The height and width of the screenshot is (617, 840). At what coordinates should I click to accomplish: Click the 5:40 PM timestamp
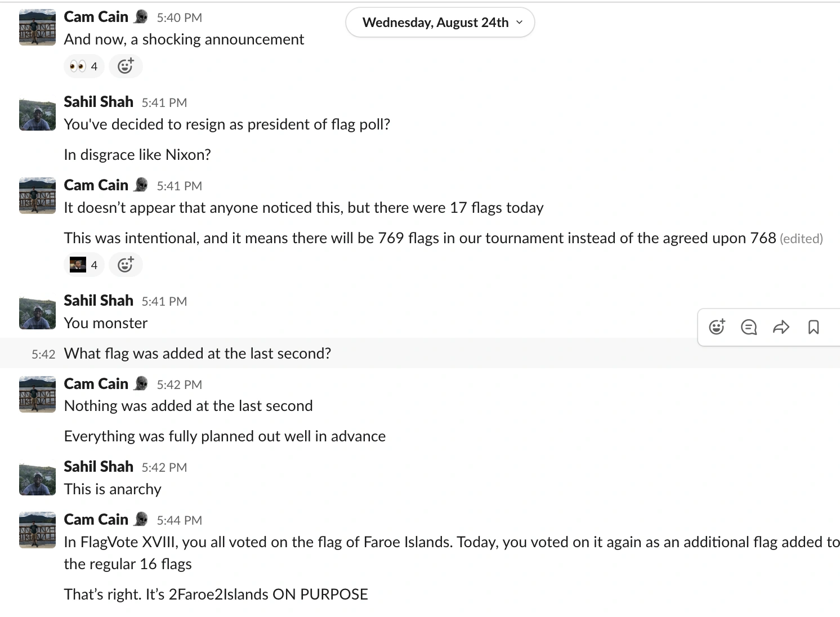(x=179, y=18)
